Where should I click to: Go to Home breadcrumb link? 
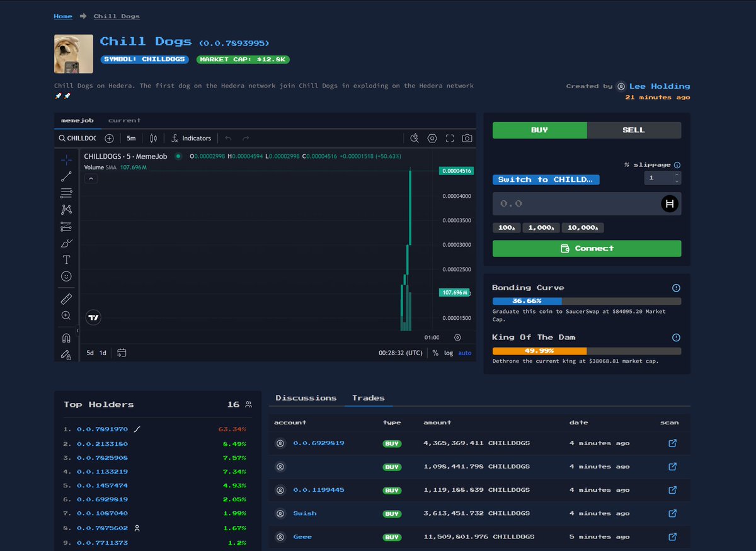pos(63,16)
